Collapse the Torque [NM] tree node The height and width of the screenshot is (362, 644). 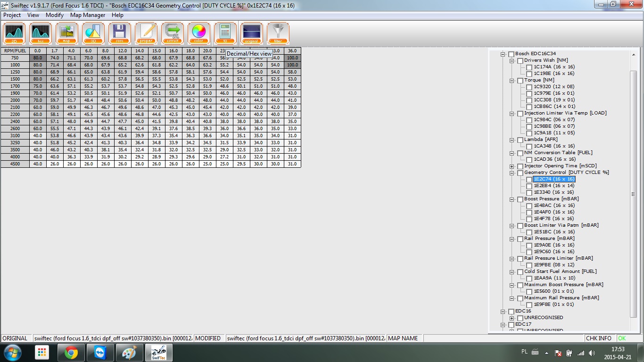(512, 81)
